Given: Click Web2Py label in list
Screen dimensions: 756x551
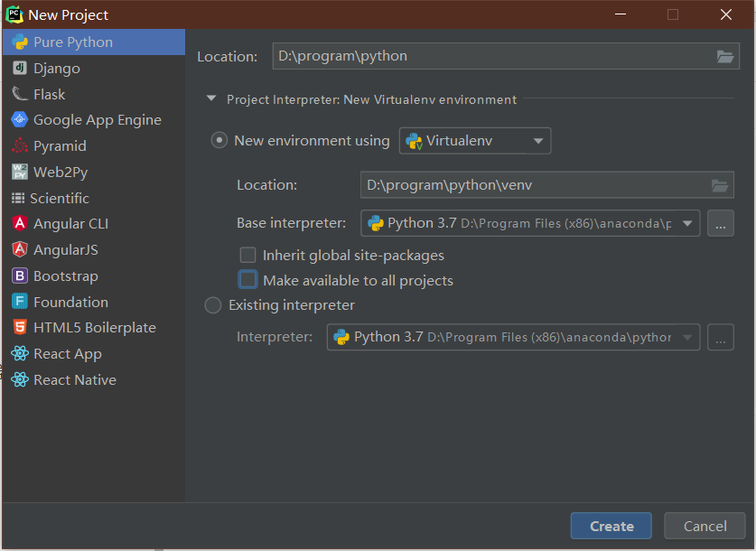Looking at the screenshot, I should (61, 173).
